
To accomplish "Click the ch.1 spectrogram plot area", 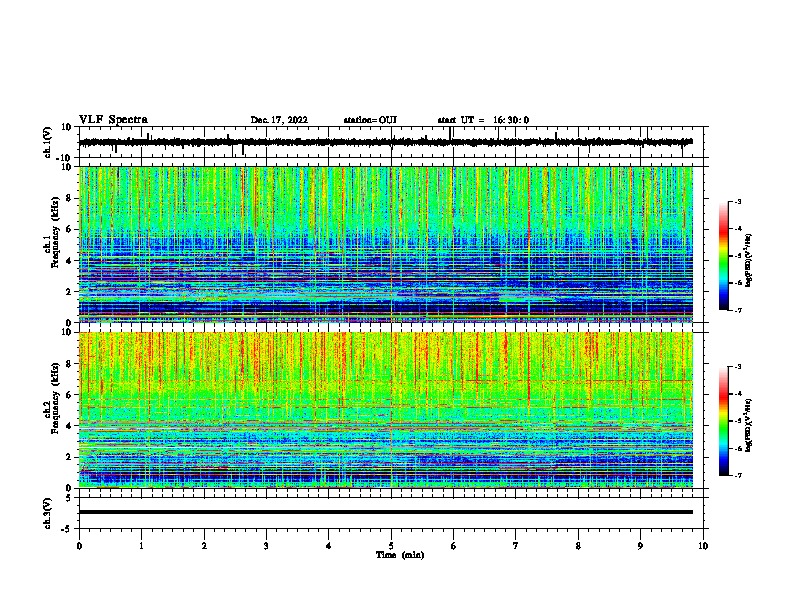I will click(x=386, y=244).
